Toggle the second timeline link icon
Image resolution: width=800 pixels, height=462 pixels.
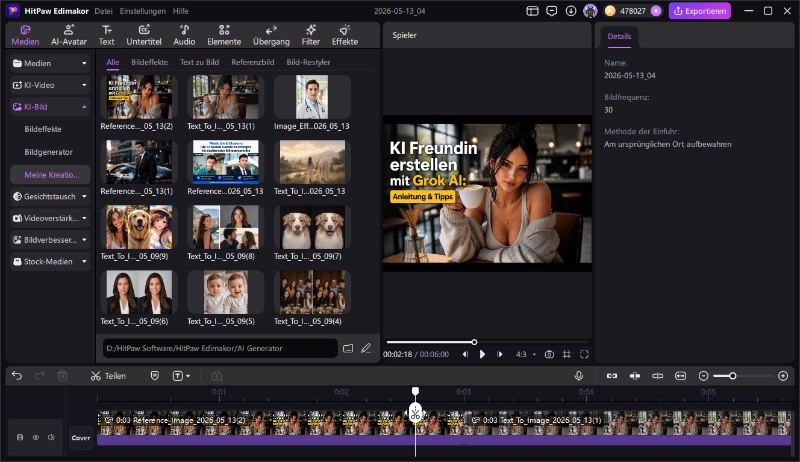pyautogui.click(x=635, y=376)
